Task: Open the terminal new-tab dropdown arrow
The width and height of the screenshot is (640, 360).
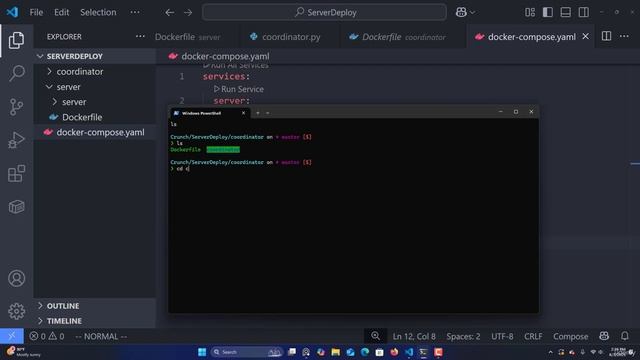Action: tap(268, 113)
